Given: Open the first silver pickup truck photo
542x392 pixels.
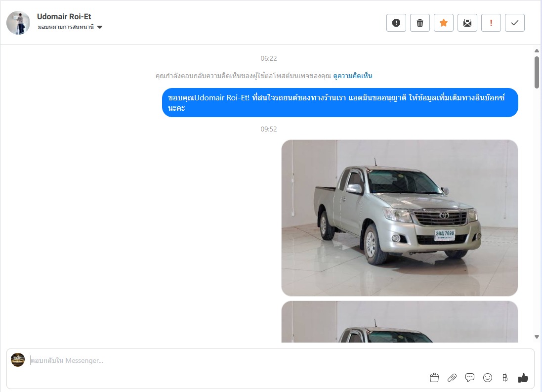Looking at the screenshot, I should (400, 218).
